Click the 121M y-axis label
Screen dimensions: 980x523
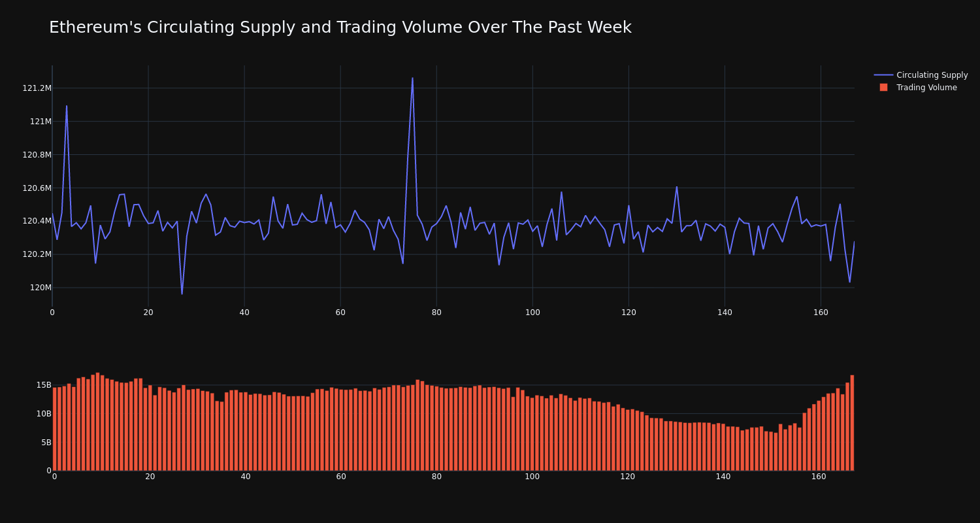pyautogui.click(x=41, y=122)
